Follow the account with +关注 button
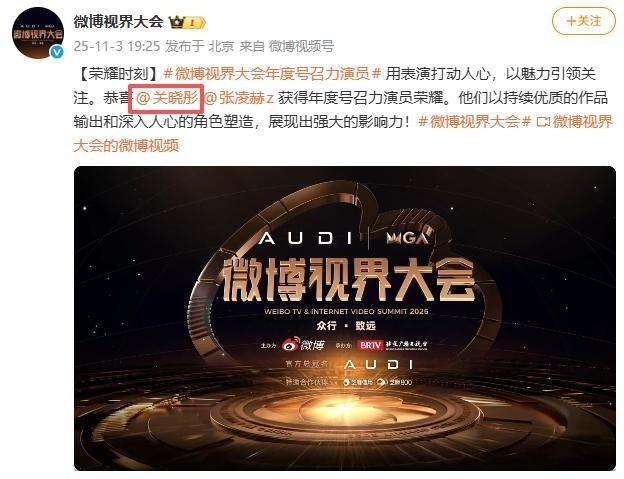Screen dimensions: 624x479 click(x=584, y=21)
